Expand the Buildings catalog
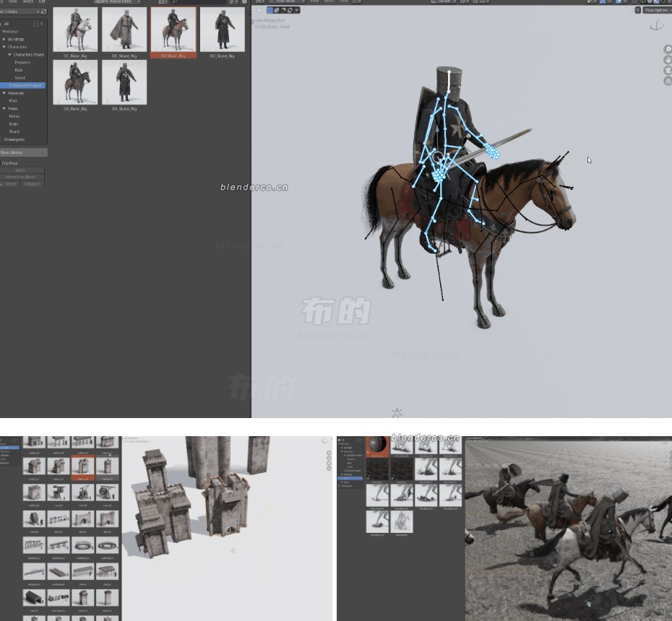This screenshot has width=672, height=621. click(4, 40)
